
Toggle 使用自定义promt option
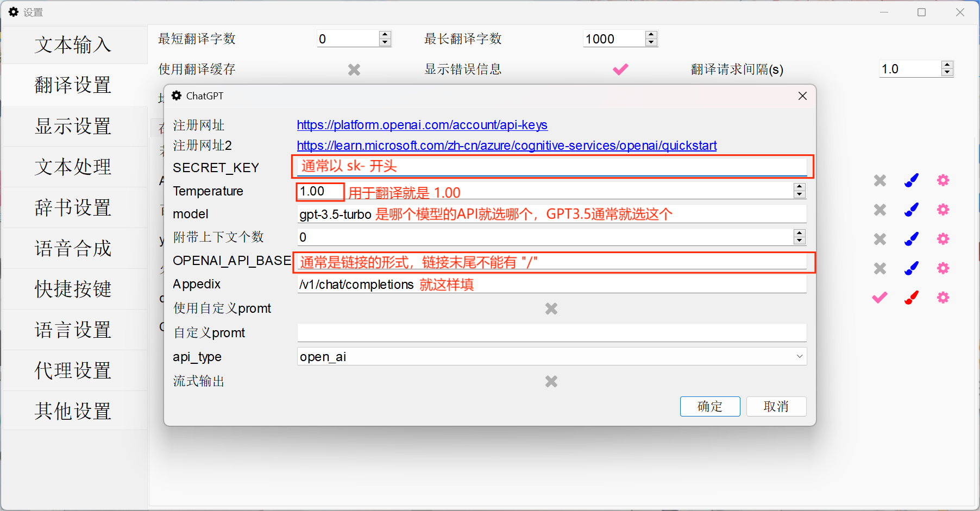551,309
